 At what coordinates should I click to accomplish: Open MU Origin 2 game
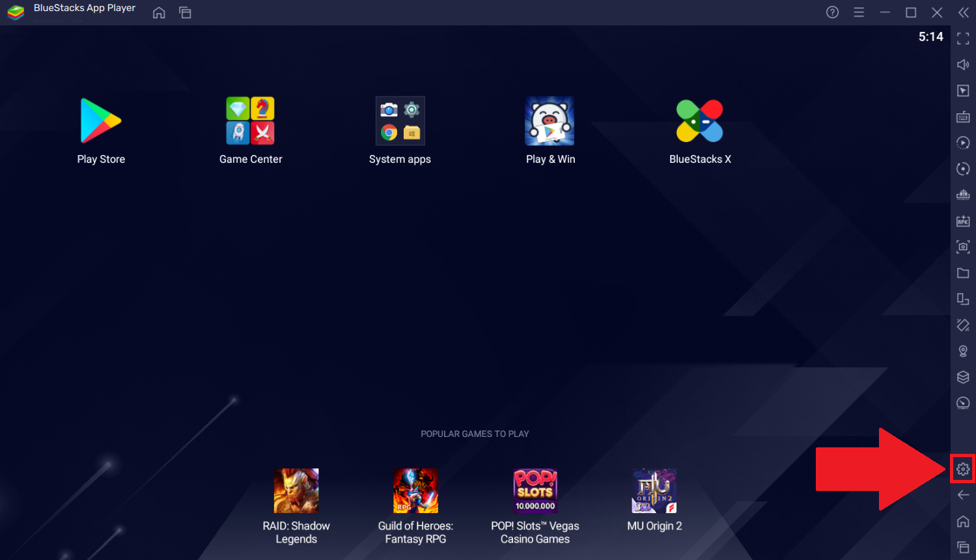tap(654, 490)
